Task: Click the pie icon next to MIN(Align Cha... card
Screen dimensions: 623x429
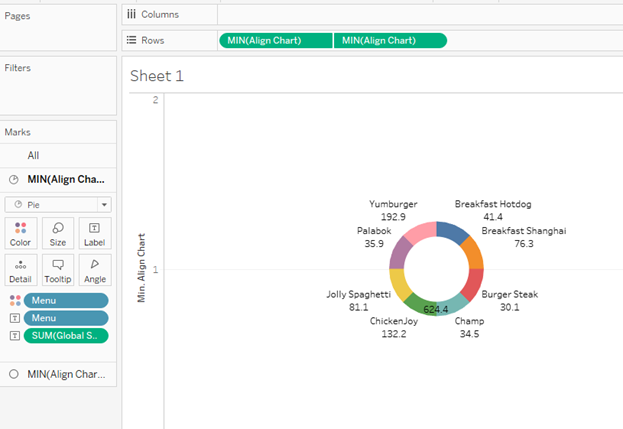Action: click(14, 180)
